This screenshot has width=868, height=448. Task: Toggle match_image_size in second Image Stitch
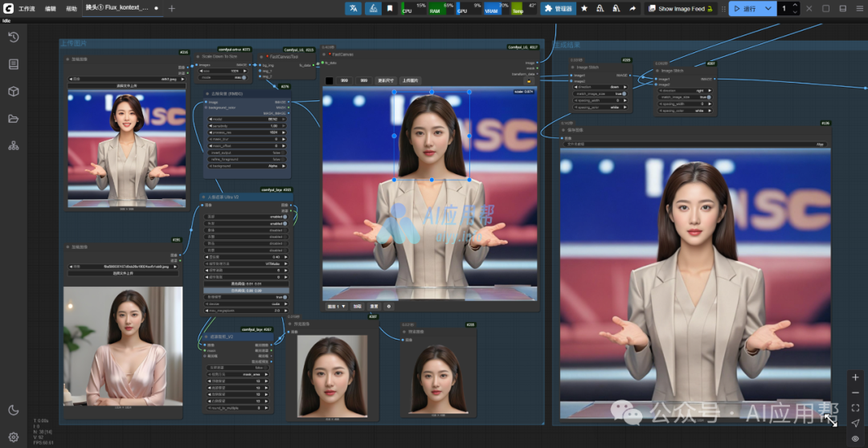(x=709, y=97)
